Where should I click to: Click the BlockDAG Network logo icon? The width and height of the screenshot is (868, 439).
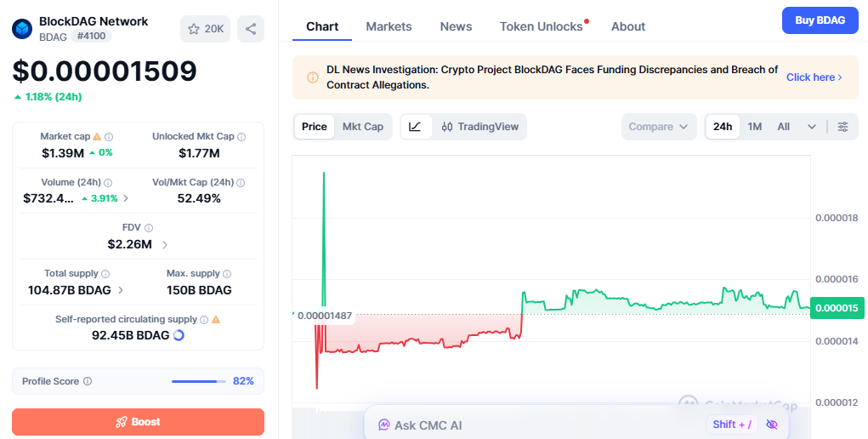(x=22, y=28)
